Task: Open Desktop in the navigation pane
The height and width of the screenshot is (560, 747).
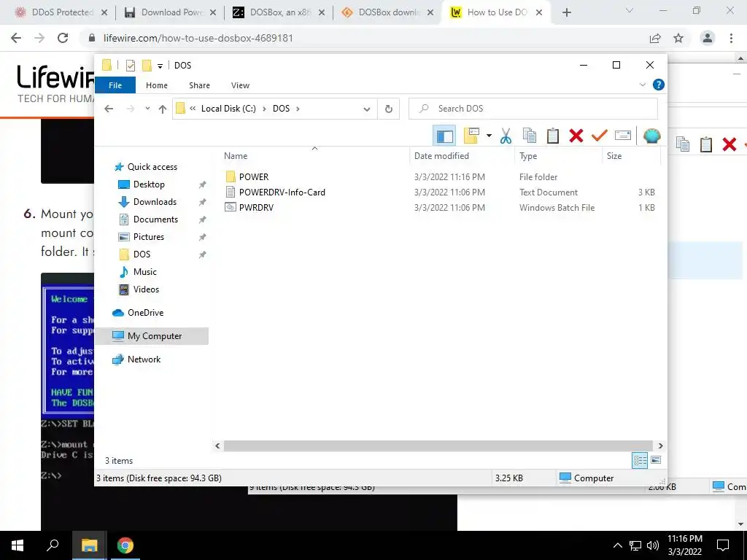Action: 149,184
